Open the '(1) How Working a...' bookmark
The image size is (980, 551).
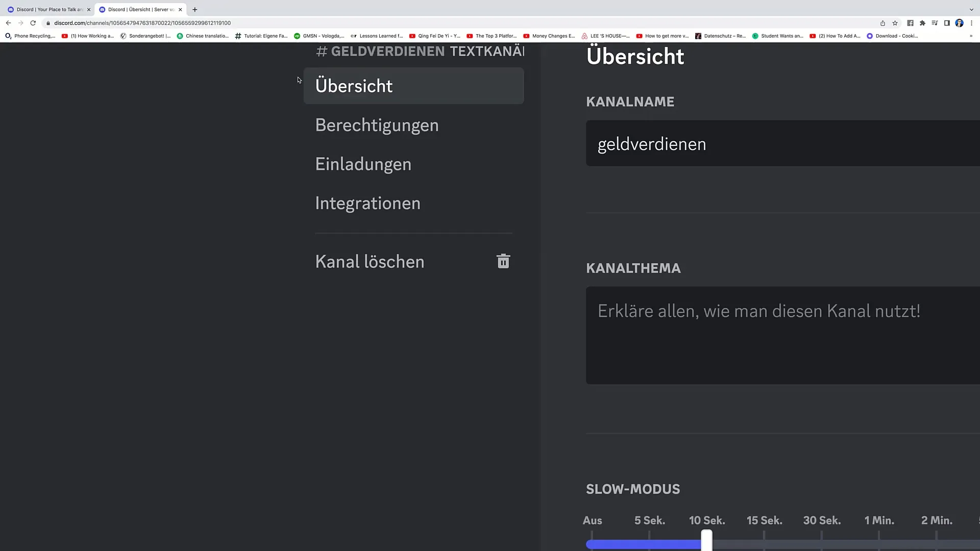[x=88, y=36]
